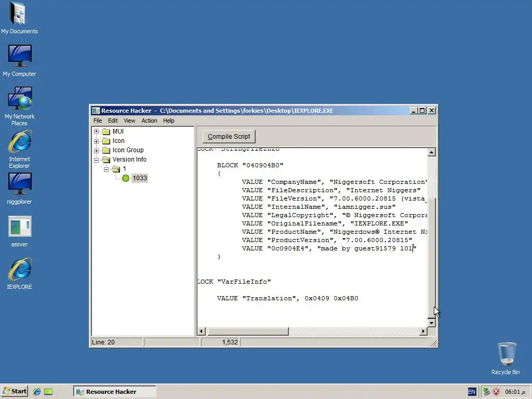Select the My Network Places icon
The image size is (532, 399).
point(19,106)
